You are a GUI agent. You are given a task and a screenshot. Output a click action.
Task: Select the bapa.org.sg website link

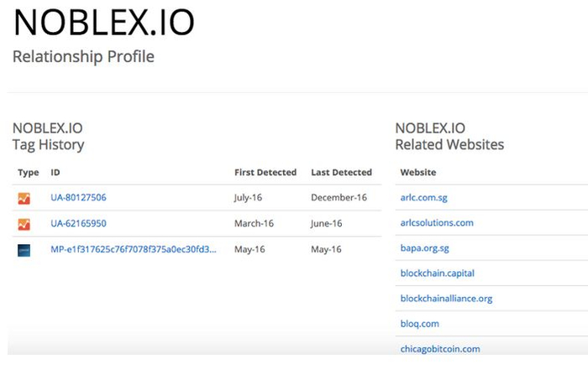(425, 248)
